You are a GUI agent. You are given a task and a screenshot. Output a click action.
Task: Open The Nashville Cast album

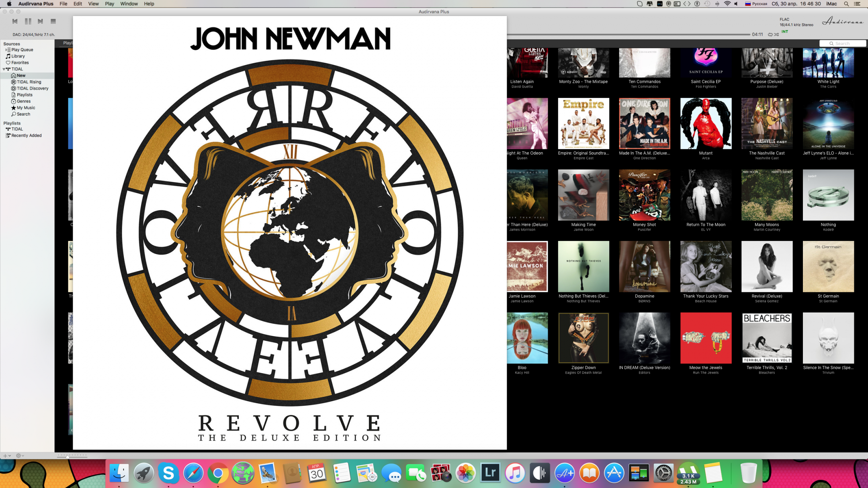click(x=767, y=123)
